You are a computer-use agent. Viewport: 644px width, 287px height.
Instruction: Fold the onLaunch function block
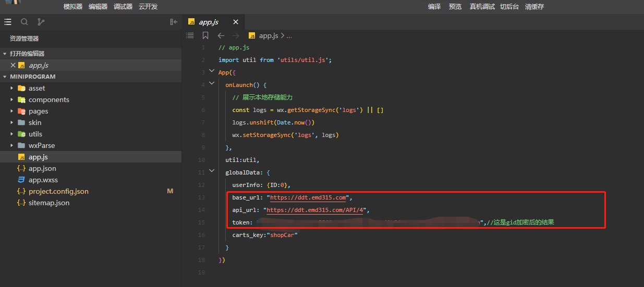coord(211,83)
